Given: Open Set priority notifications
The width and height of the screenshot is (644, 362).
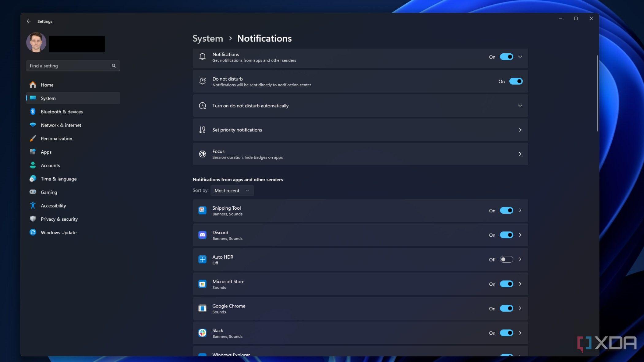Looking at the screenshot, I should pyautogui.click(x=360, y=130).
